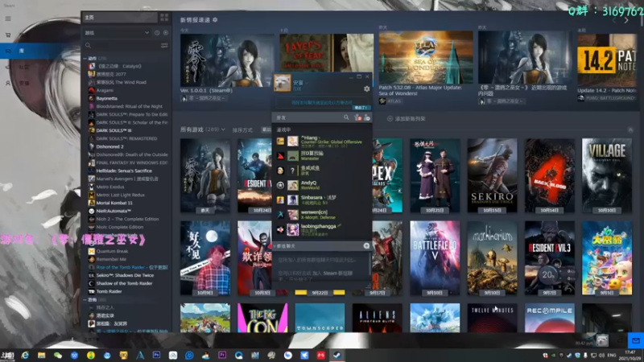The height and width of the screenshot is (362, 644).
Task: Open the hamburger menu at top left
Action: (8, 19)
